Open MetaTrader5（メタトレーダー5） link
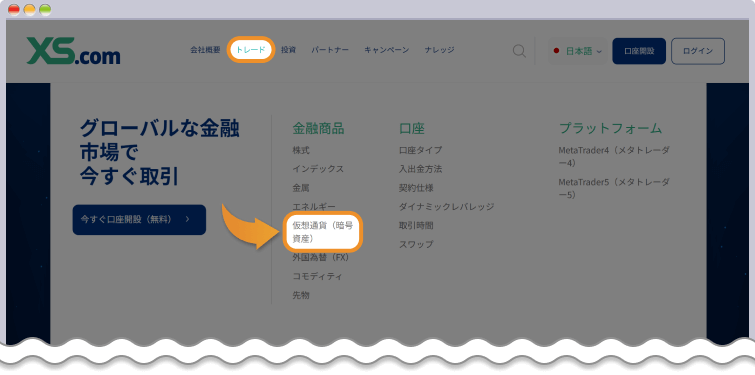This screenshot has width=755, height=375. 614,189
